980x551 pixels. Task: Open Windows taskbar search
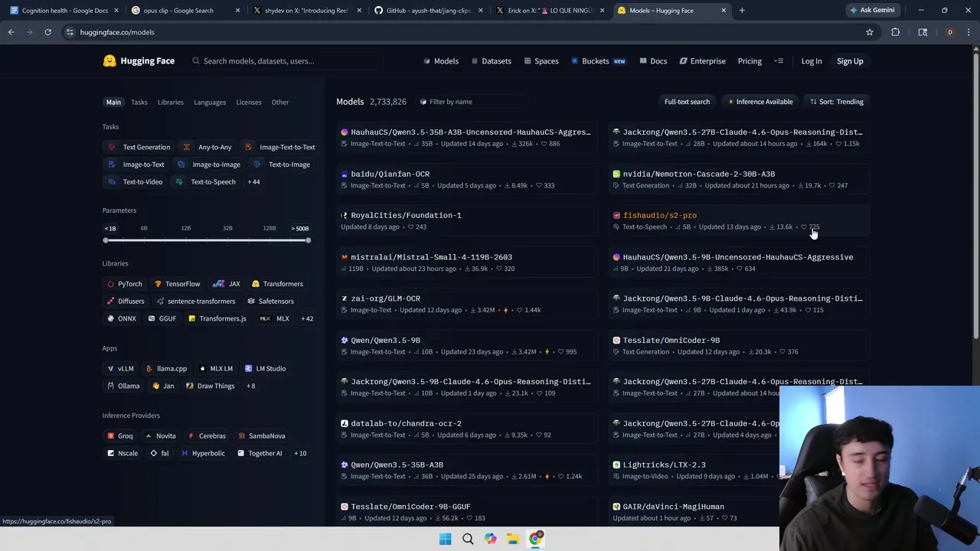pos(468,539)
